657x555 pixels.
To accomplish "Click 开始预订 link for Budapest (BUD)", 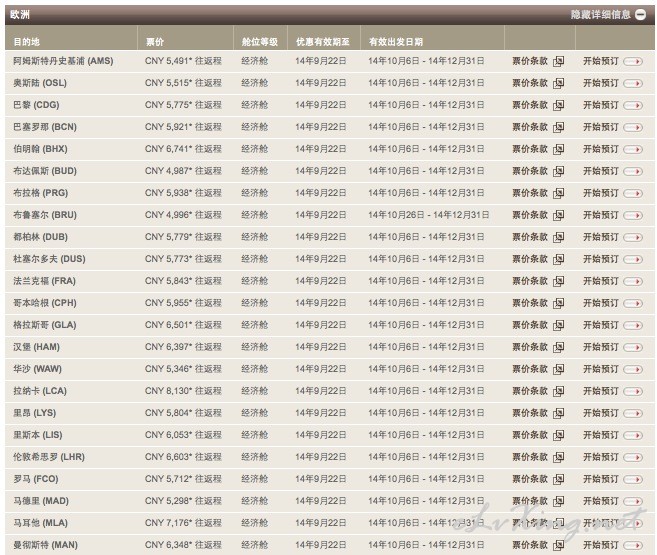I will [x=600, y=171].
